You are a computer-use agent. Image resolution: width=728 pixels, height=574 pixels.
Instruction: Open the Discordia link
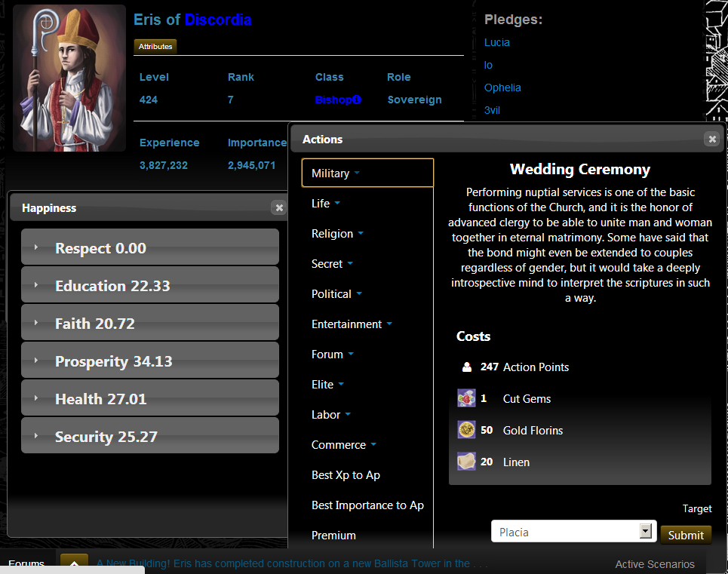point(218,20)
